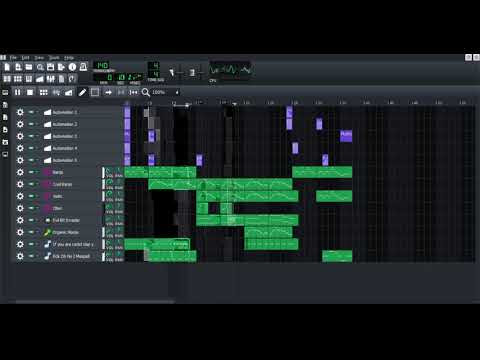Mute the Evil Bit Invader track
The image size is (480, 360).
[x=31, y=220]
